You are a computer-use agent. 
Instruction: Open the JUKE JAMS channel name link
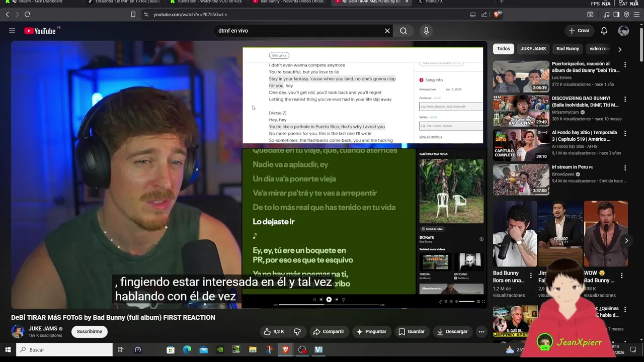[x=43, y=329]
